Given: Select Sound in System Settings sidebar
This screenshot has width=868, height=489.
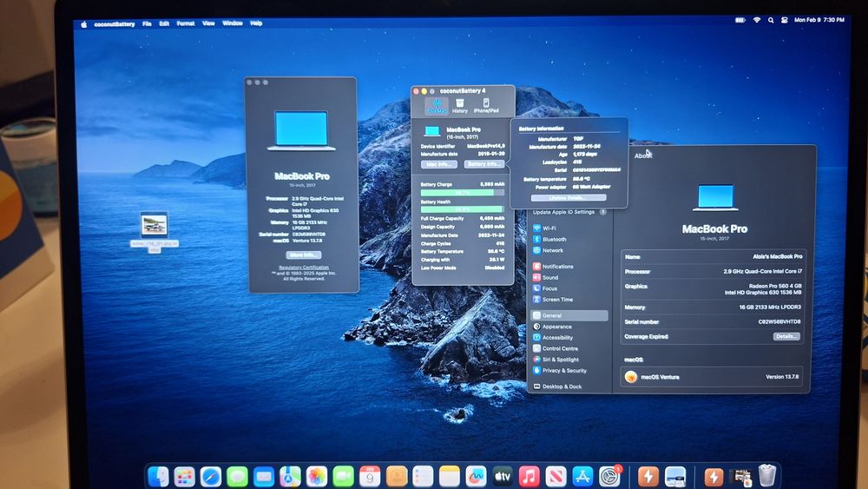Looking at the screenshot, I should coord(569,277).
